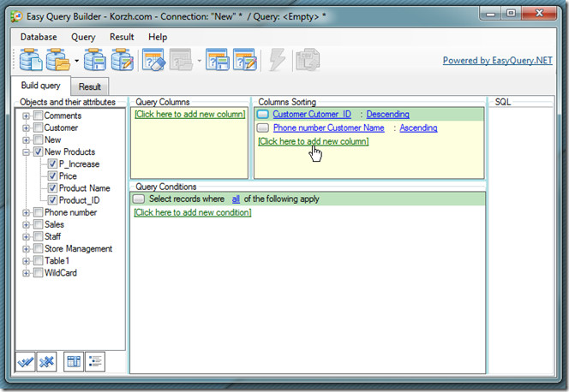Check the New table checkbox

pyautogui.click(x=38, y=140)
